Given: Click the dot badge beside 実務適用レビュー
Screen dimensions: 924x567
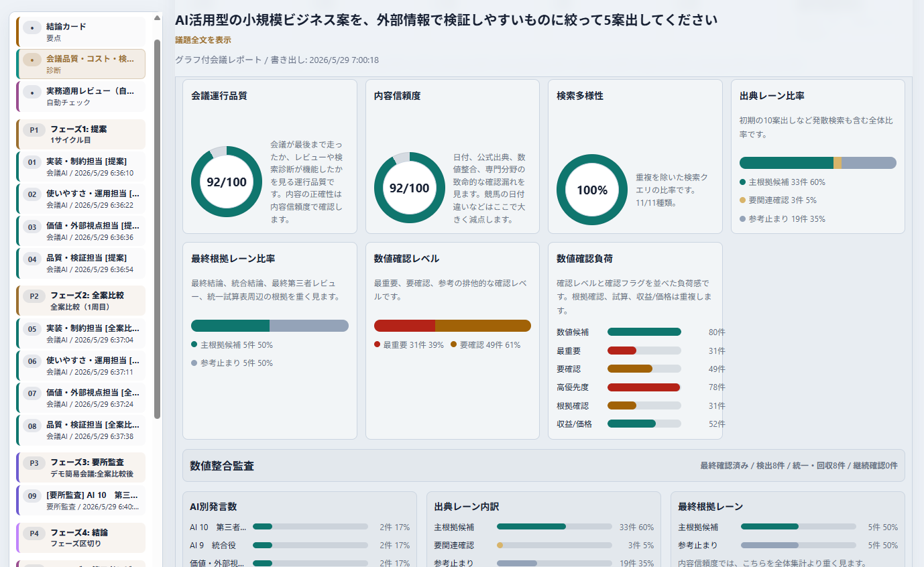Looking at the screenshot, I should [32, 92].
